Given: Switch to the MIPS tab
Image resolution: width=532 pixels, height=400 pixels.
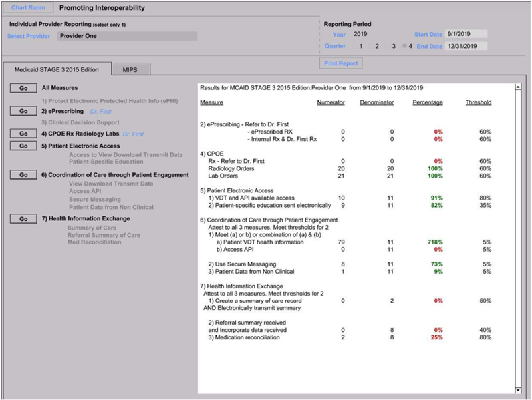Looking at the screenshot, I should tap(130, 69).
